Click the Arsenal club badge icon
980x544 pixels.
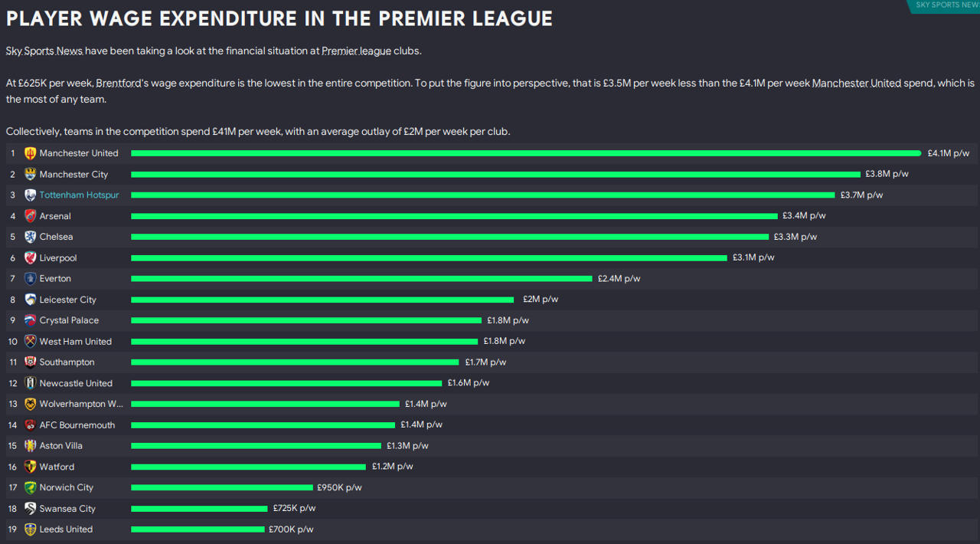pyautogui.click(x=31, y=216)
